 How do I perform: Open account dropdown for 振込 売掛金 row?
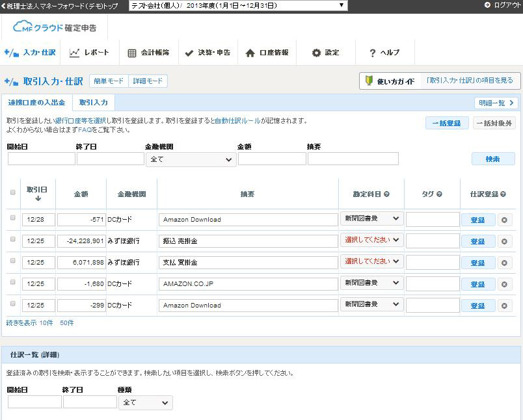tap(371, 240)
